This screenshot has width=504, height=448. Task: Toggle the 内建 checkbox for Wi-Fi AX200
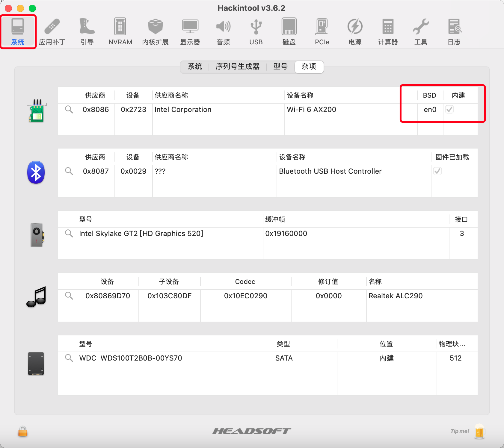point(449,110)
